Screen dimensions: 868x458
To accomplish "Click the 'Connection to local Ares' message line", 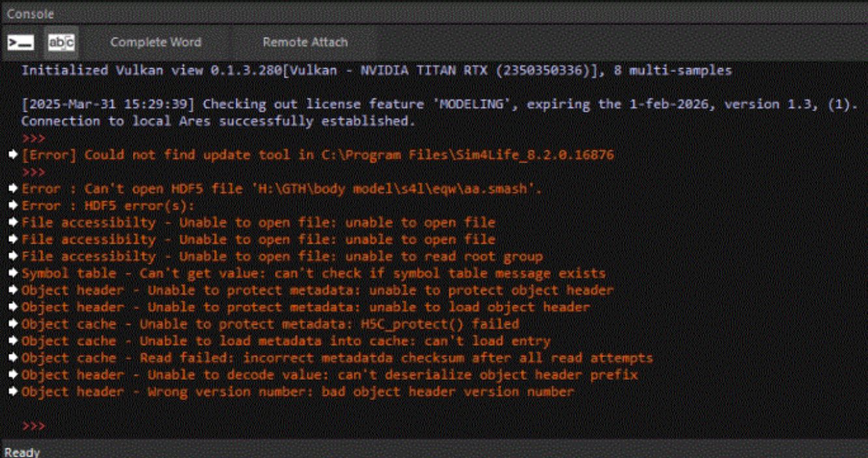I will click(x=217, y=121).
